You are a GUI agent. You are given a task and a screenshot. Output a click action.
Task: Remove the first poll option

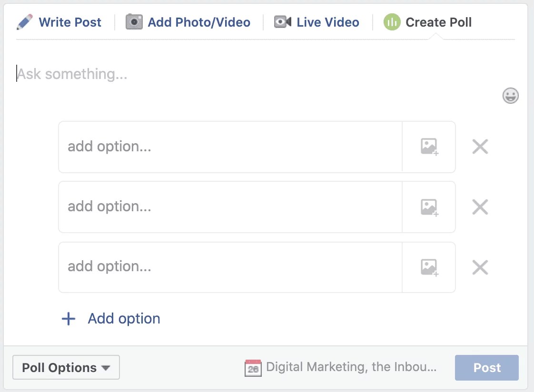tap(480, 147)
